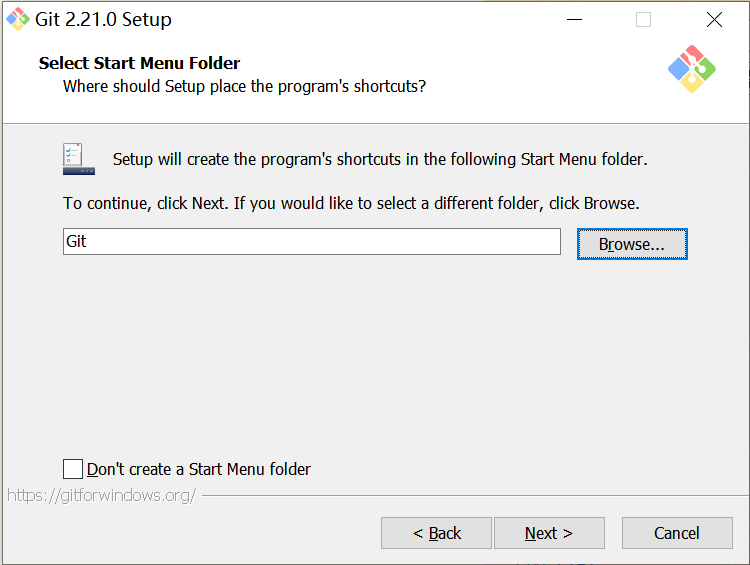Cancel the Git installation
The width and height of the screenshot is (750, 565).
click(677, 533)
